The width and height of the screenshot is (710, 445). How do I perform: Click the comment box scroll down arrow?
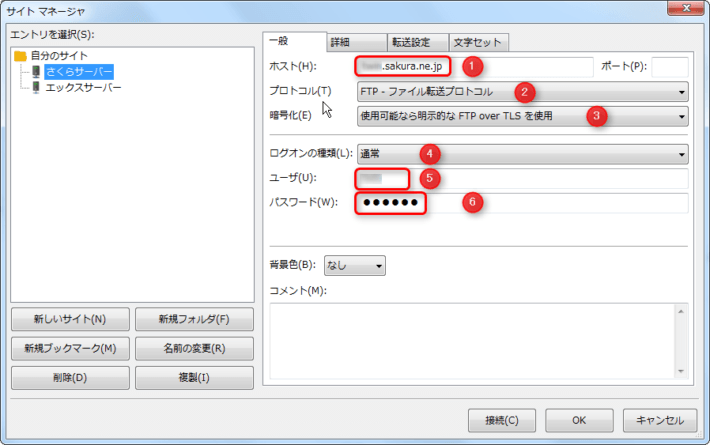[681, 371]
